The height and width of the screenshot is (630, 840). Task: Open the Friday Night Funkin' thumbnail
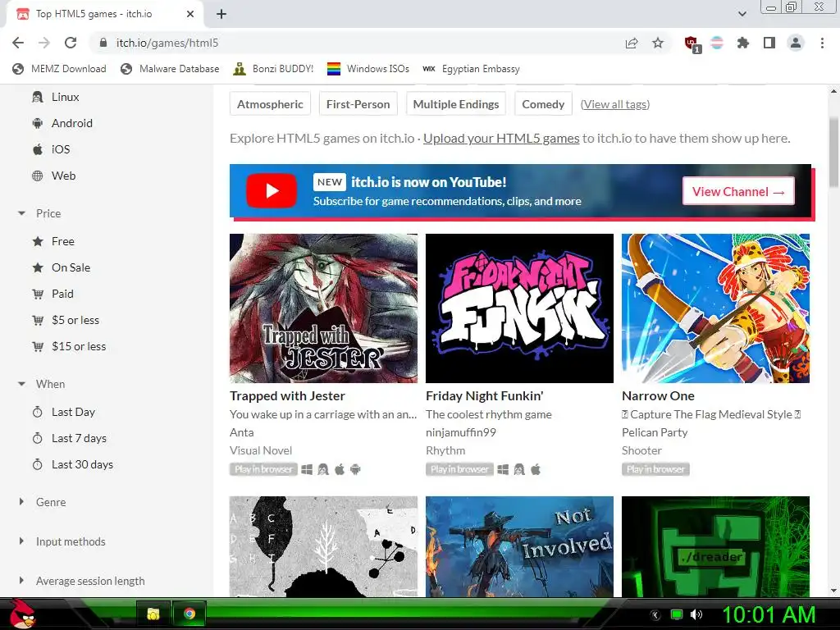(x=519, y=308)
